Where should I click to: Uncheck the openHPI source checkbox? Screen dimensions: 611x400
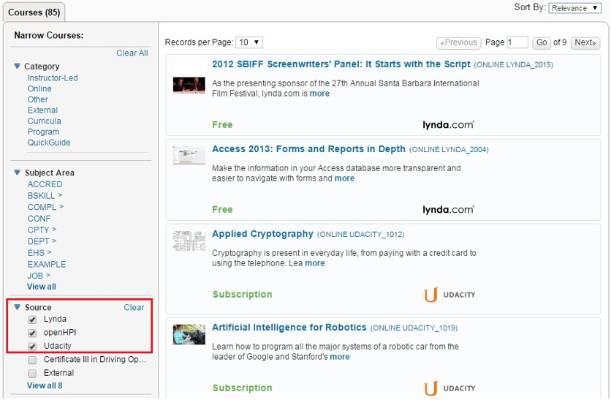point(34,333)
